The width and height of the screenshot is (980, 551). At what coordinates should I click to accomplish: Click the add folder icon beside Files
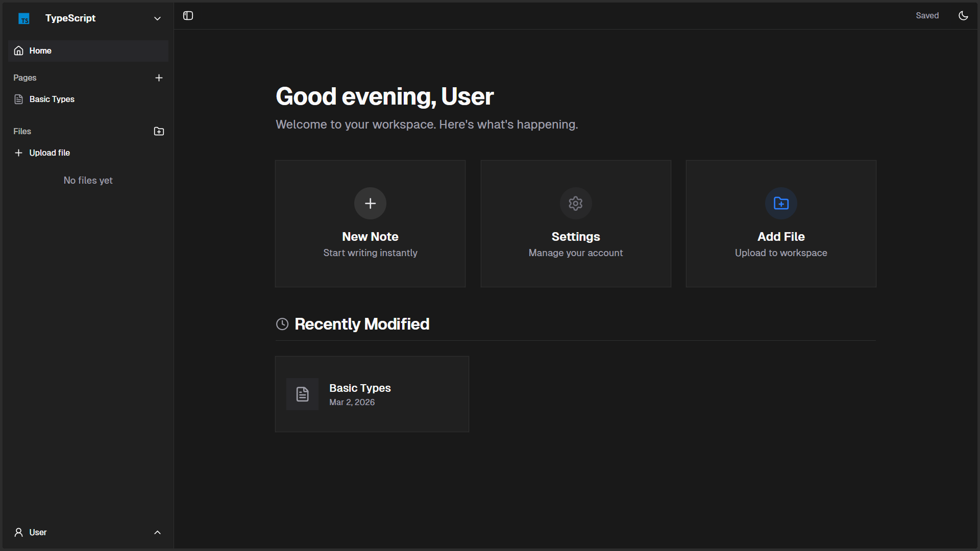point(158,131)
